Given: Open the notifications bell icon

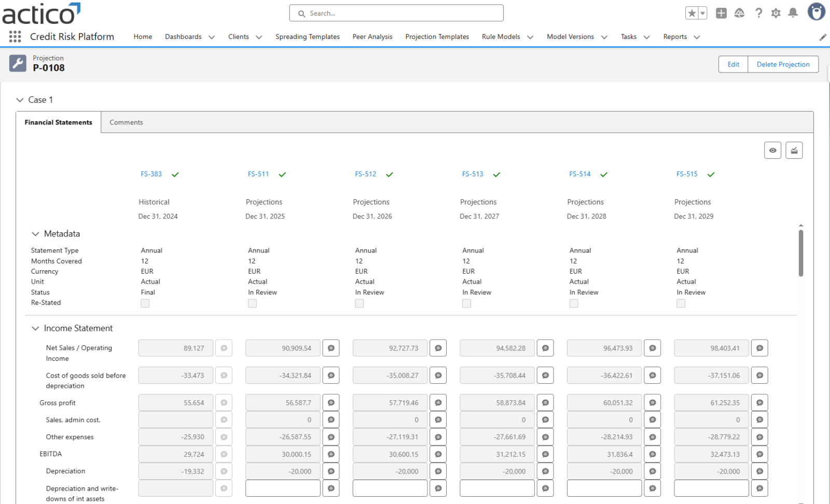Looking at the screenshot, I should [x=793, y=13].
